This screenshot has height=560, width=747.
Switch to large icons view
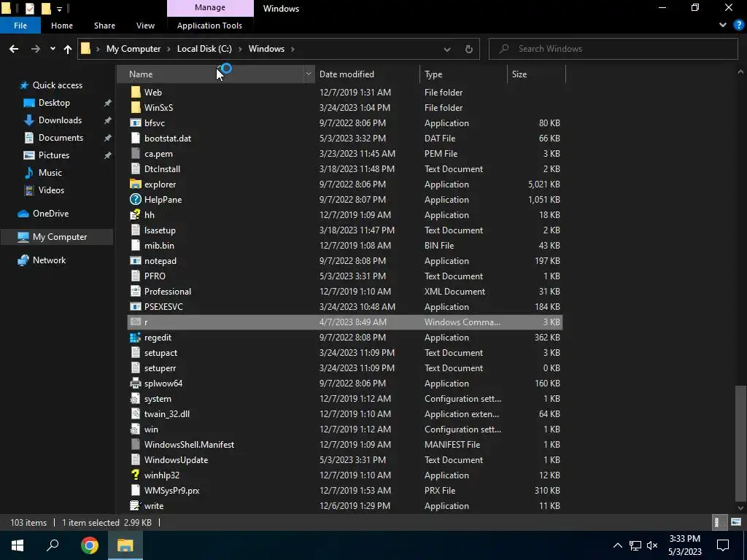tap(736, 522)
